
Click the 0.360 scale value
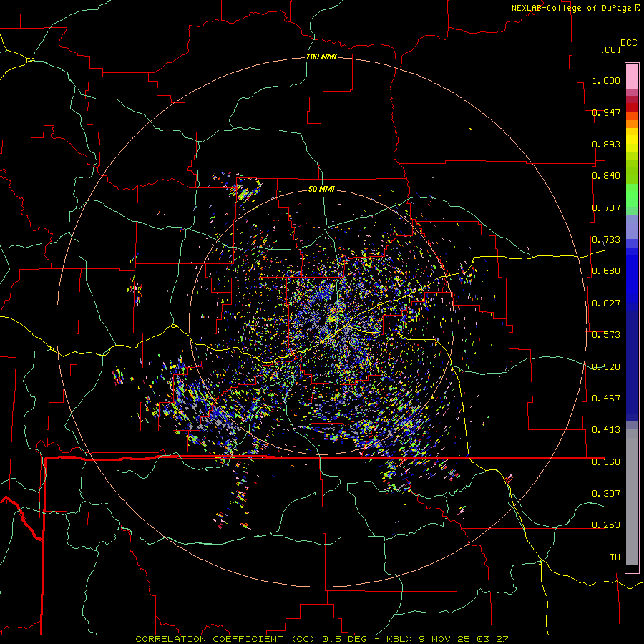[606, 462]
